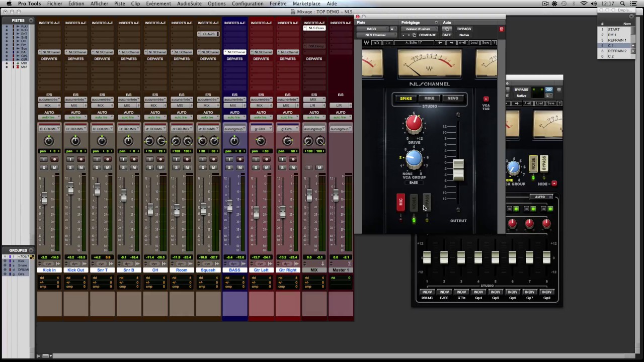Toggle the BYPASS button in NLS Channel header
Image resolution: width=644 pixels, height=362 pixels.
(x=464, y=29)
